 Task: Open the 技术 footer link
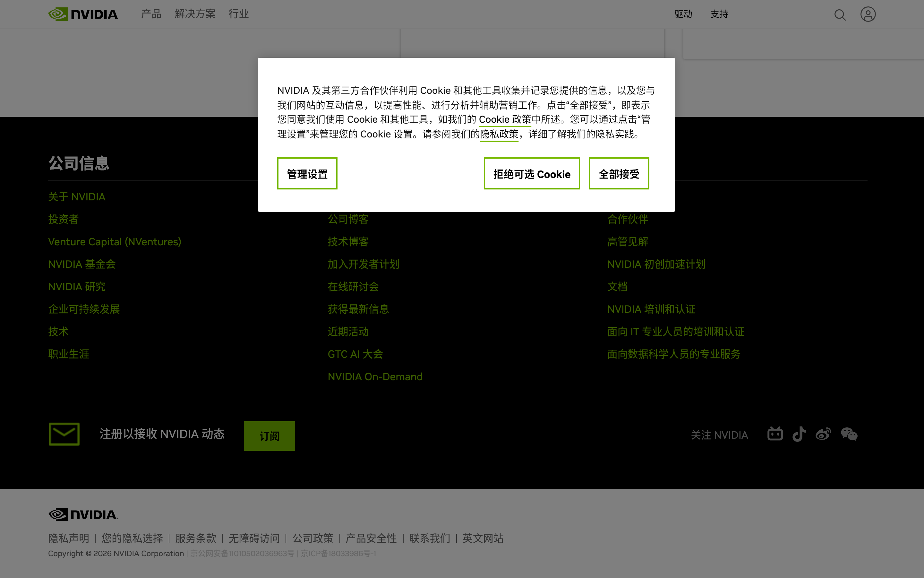pyautogui.click(x=58, y=332)
